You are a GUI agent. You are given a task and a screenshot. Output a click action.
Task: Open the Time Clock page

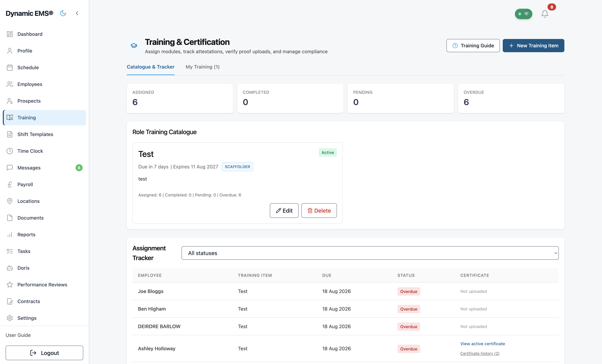(x=44, y=151)
